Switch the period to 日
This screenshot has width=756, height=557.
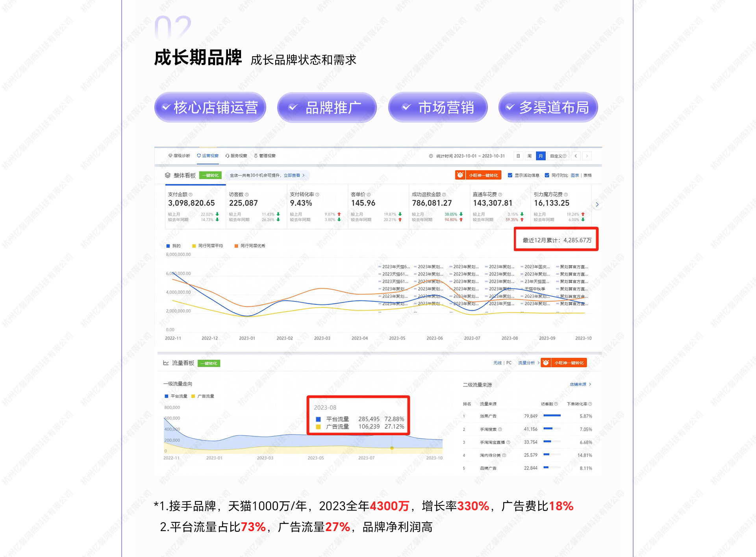pyautogui.click(x=518, y=156)
